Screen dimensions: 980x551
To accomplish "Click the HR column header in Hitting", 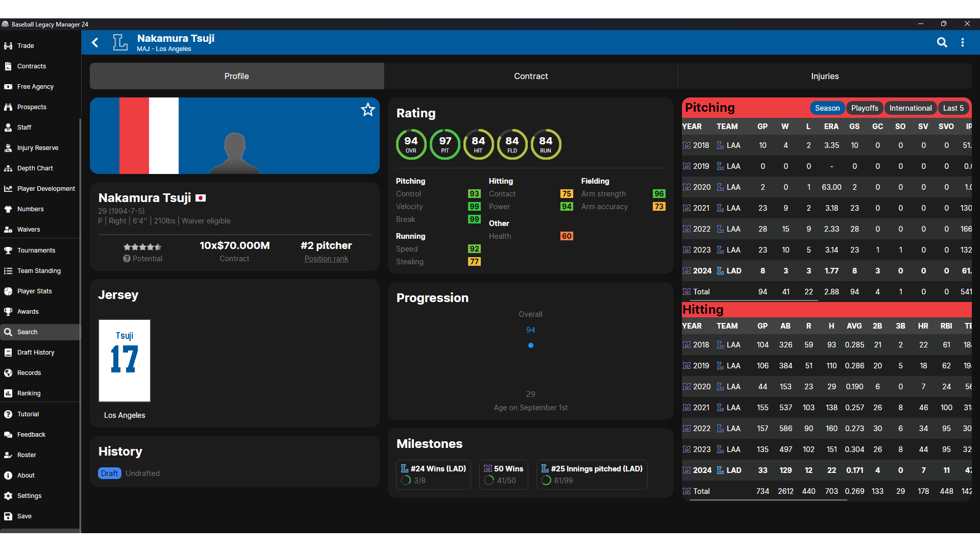I will tap(923, 326).
